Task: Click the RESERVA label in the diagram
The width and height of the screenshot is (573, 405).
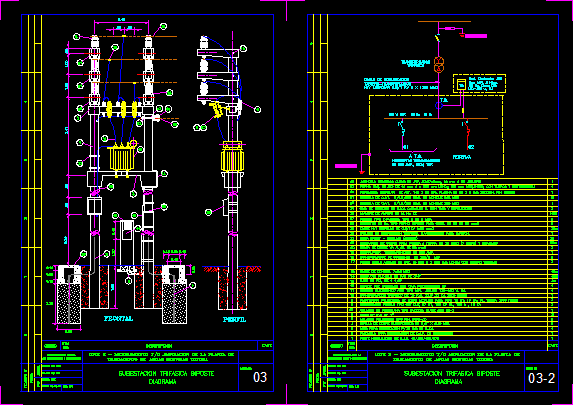Action: click(462, 157)
